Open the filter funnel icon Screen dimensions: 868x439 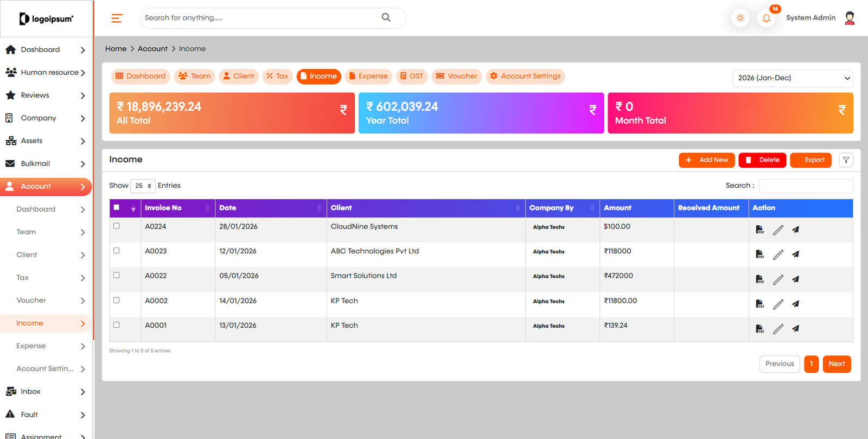coord(846,160)
